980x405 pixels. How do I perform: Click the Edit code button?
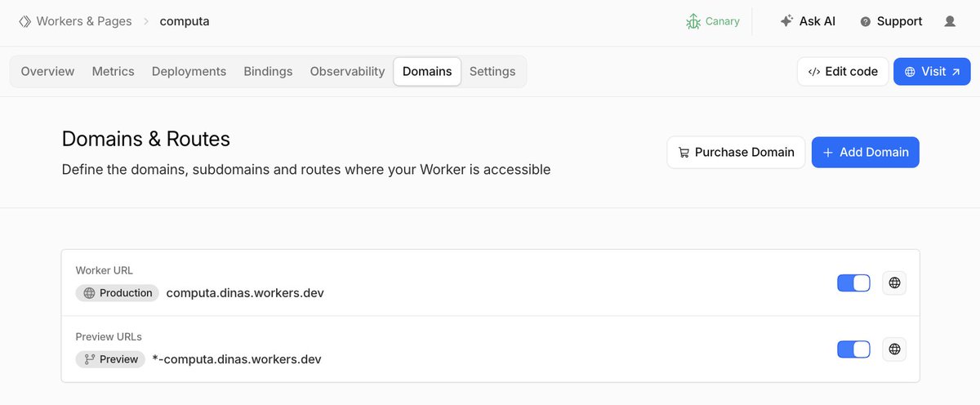(x=843, y=71)
